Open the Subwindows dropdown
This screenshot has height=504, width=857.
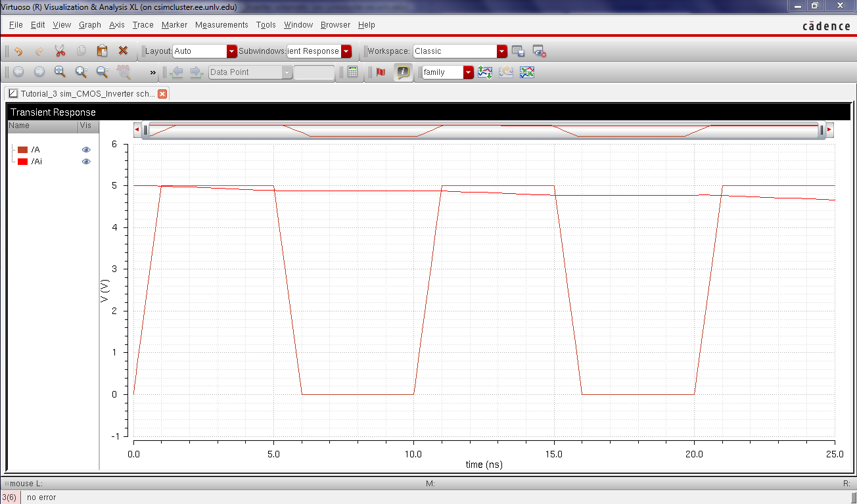[x=319, y=51]
